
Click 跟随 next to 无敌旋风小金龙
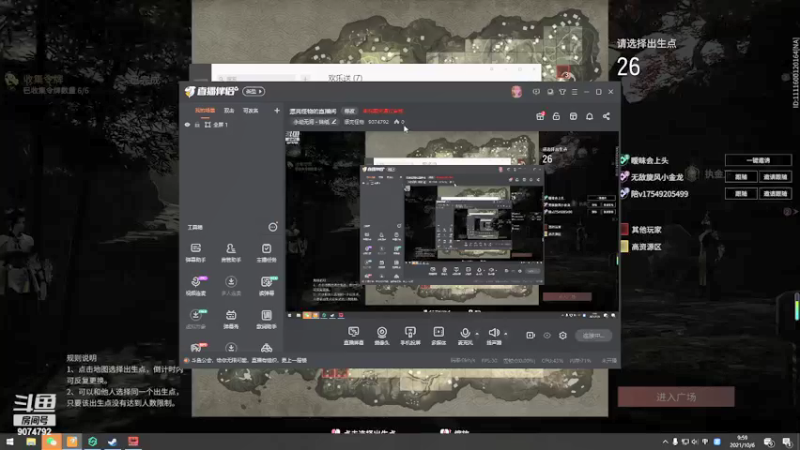[x=741, y=177]
